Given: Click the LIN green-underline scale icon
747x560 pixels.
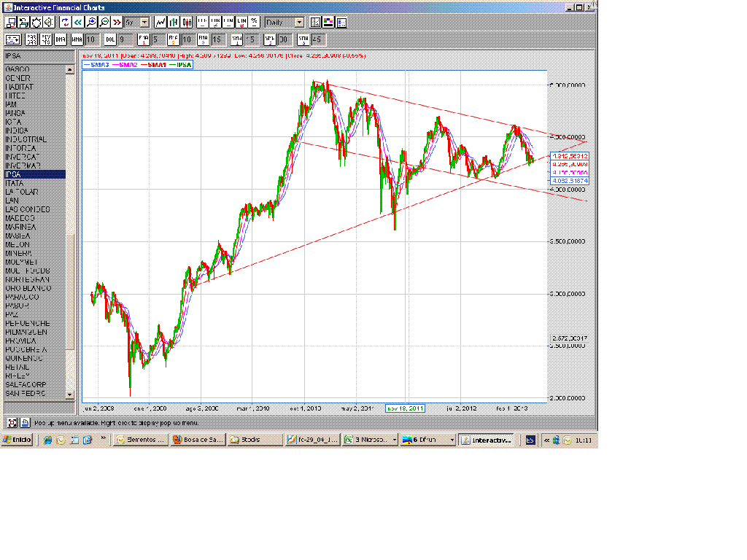Looking at the screenshot, I should 228,23.
